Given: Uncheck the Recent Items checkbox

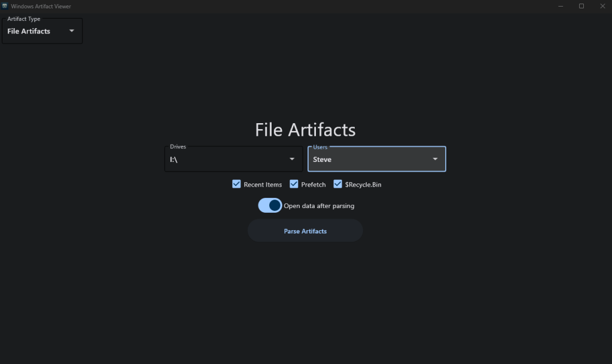Looking at the screenshot, I should (236, 184).
